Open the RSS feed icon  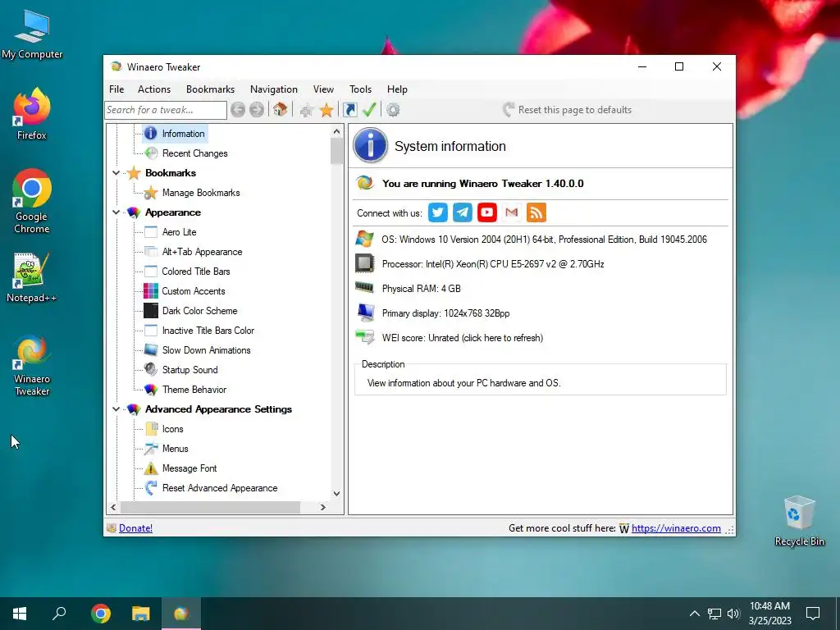click(x=536, y=212)
